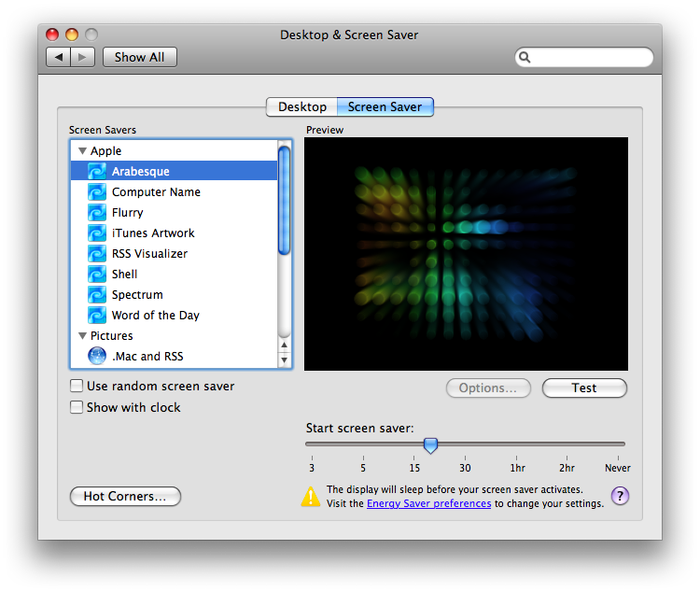
Task: Click the screen saver list scrollbar thumb
Action: point(284,200)
